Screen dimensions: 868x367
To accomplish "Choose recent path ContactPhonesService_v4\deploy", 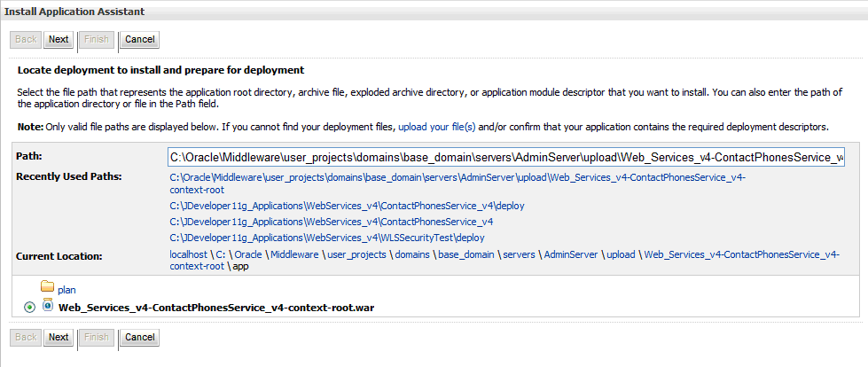I will point(347,206).
